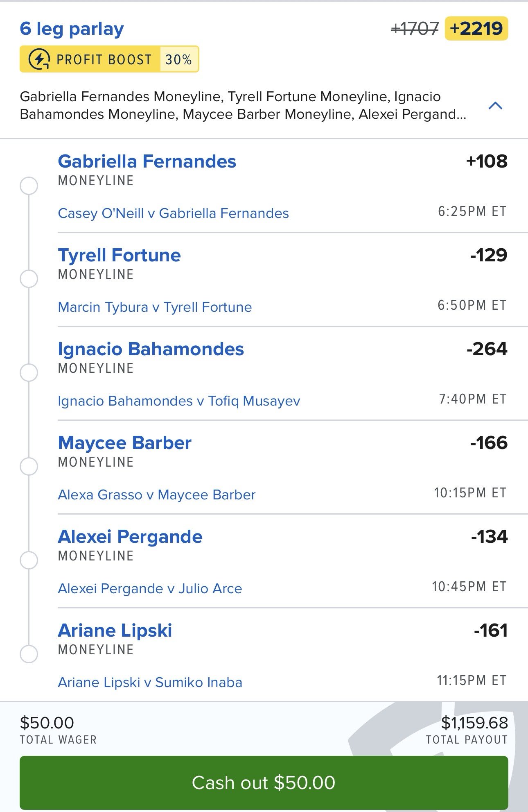Select the Gabriella Fernandes selection name

pos(147,161)
